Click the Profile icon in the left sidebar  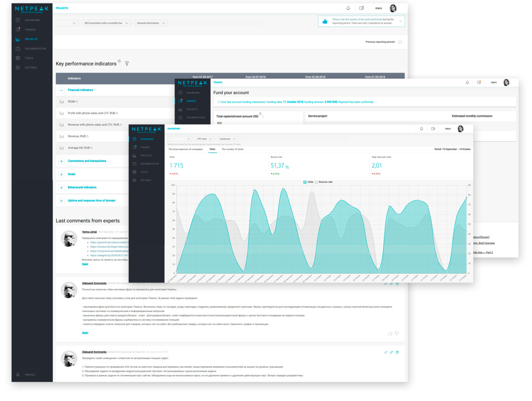click(18, 375)
